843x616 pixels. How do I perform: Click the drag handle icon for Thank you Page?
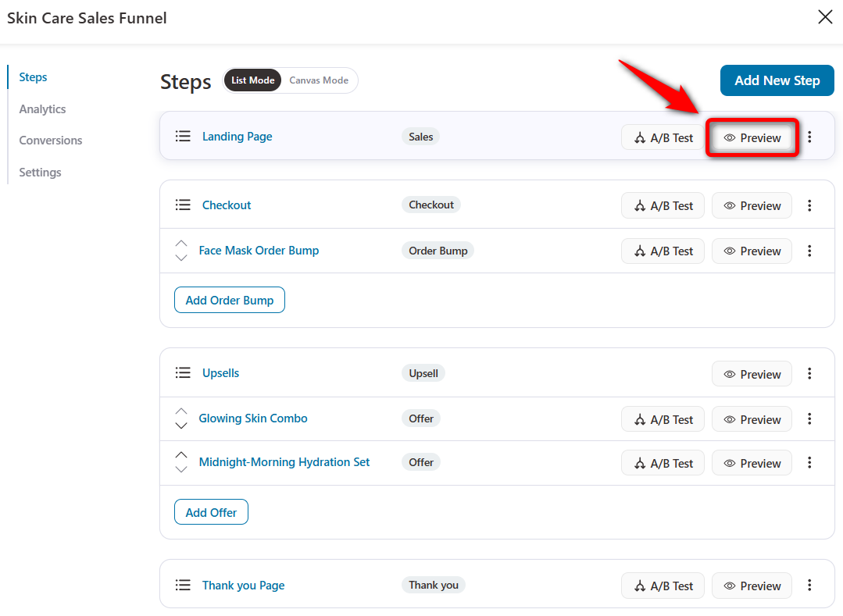pos(183,585)
